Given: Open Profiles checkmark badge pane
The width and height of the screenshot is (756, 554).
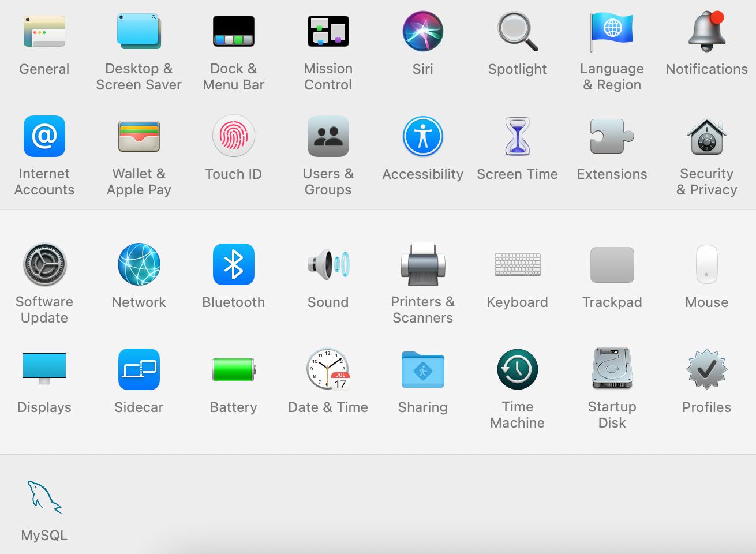Looking at the screenshot, I should (707, 369).
